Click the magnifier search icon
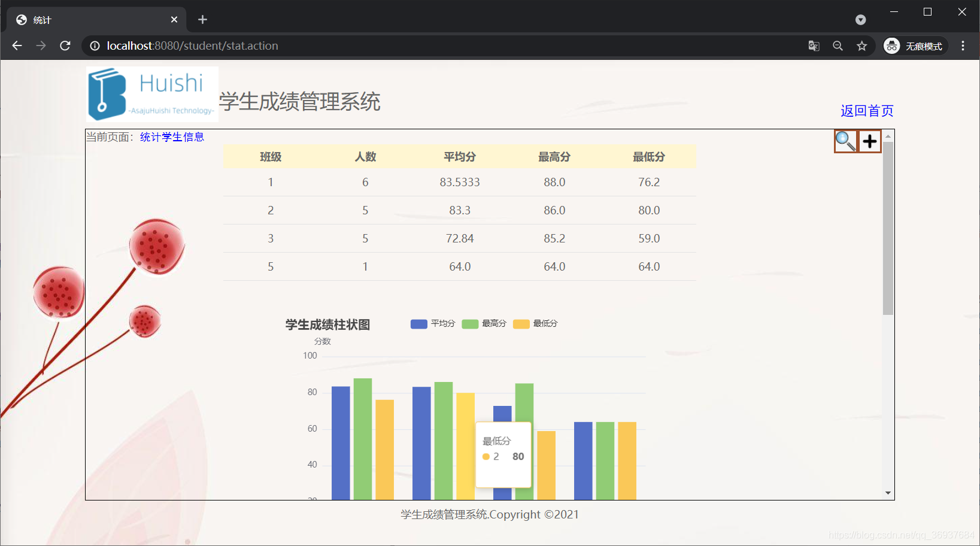The width and height of the screenshot is (980, 546). point(846,142)
